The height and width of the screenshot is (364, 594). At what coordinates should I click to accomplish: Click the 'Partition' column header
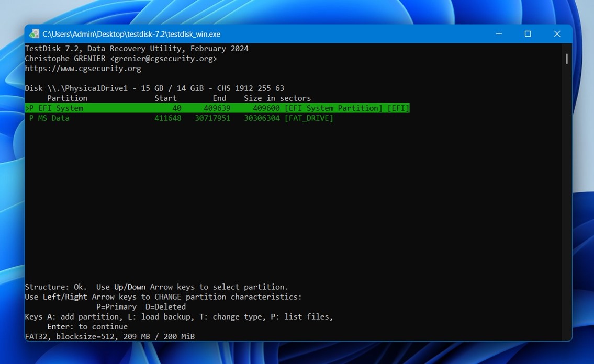pos(67,98)
